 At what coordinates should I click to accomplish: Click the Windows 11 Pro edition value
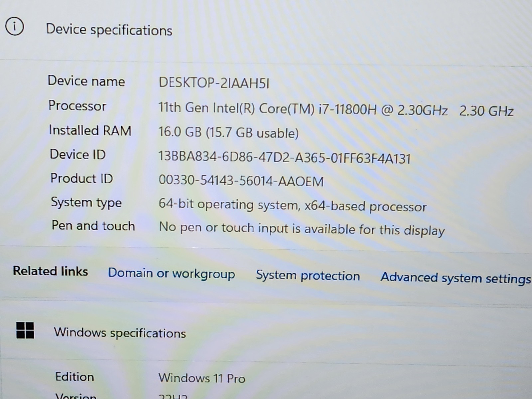tap(202, 378)
